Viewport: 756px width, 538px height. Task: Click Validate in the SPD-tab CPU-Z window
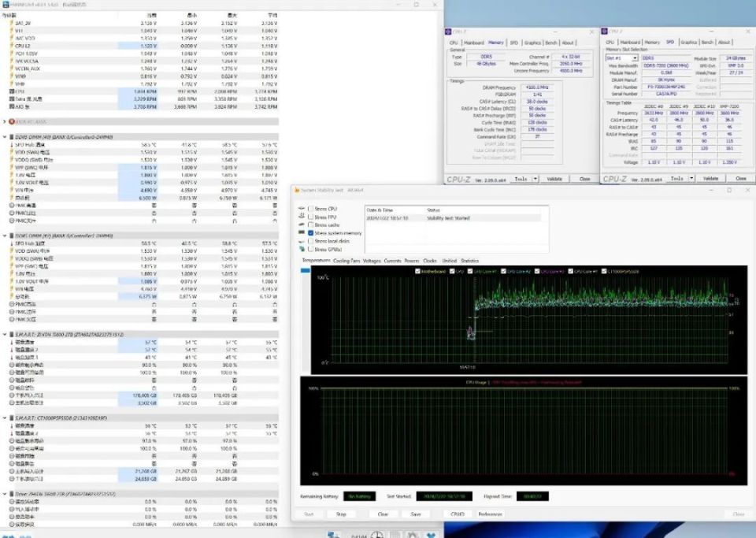(x=710, y=178)
